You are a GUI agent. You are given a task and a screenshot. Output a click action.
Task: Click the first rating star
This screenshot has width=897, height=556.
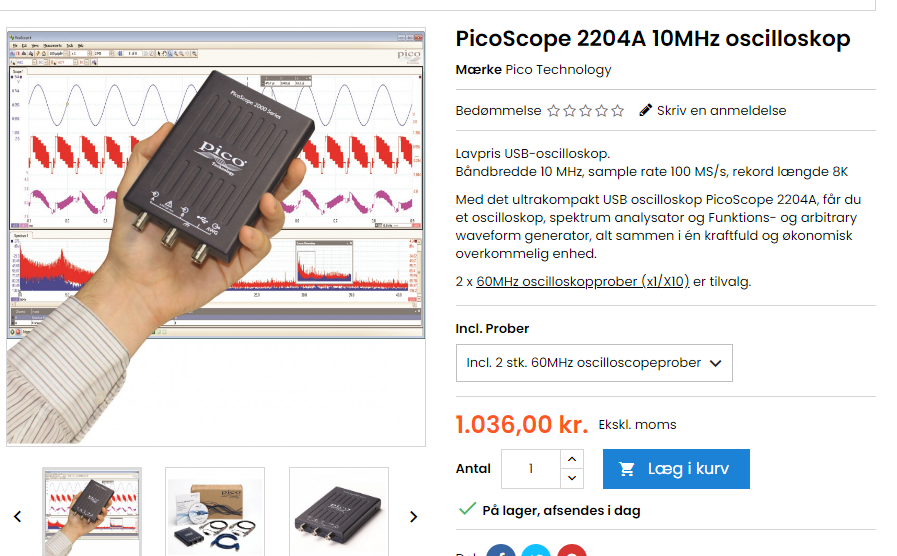coord(553,110)
